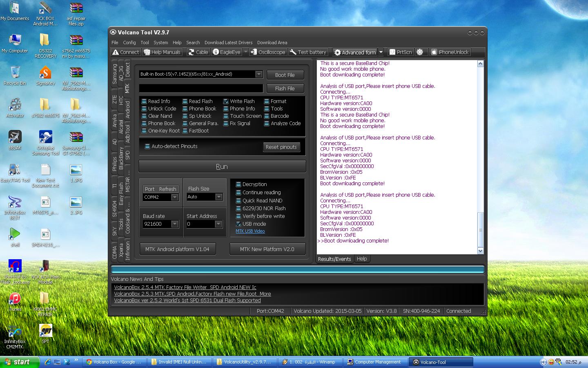Click the Cable toolbar icon

click(x=198, y=52)
